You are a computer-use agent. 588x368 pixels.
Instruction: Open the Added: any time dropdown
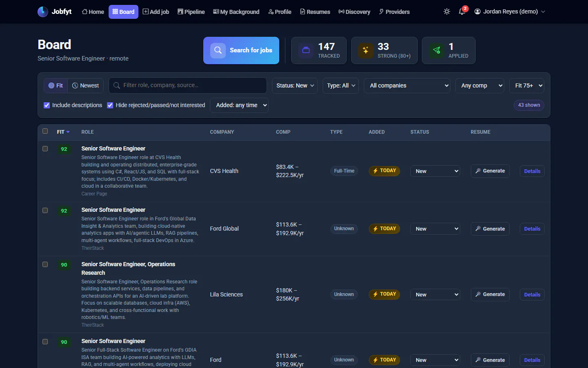coord(239,105)
